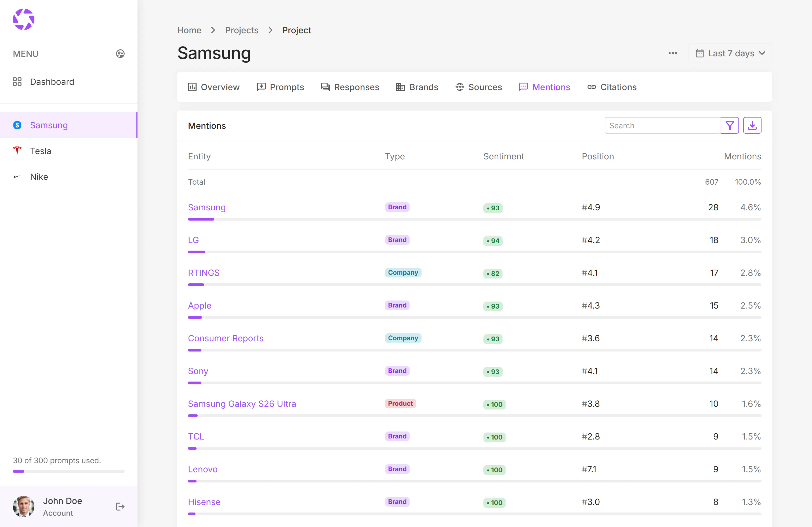Switch to the Responses tab
Viewport: 812px width, 527px height.
(350, 87)
